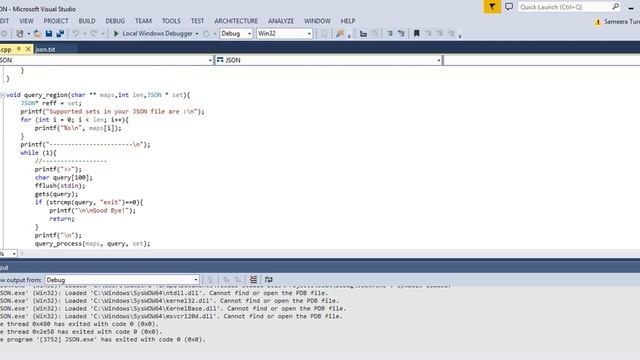Open the Redo history dropdown arrow
This screenshot has height=360, width=640.
[103, 33]
